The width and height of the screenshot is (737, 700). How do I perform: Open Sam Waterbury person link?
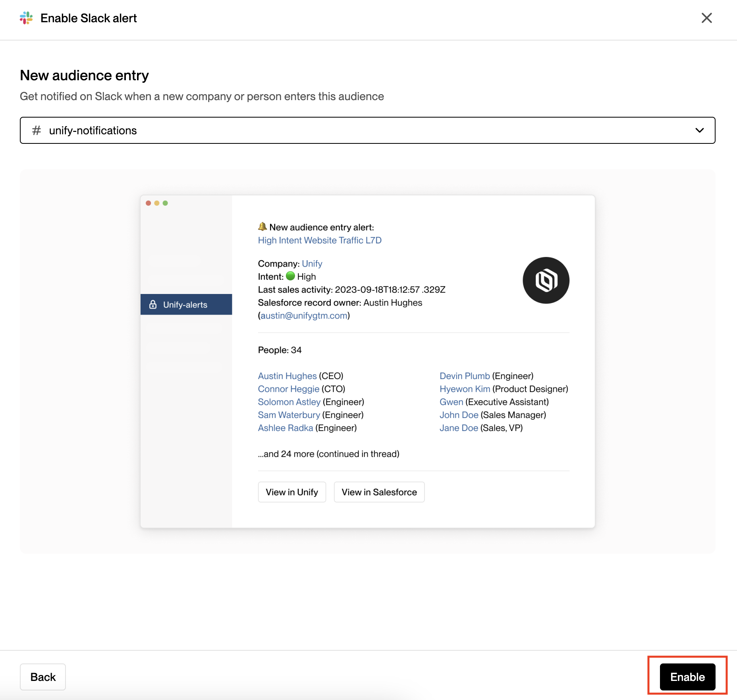pos(289,415)
